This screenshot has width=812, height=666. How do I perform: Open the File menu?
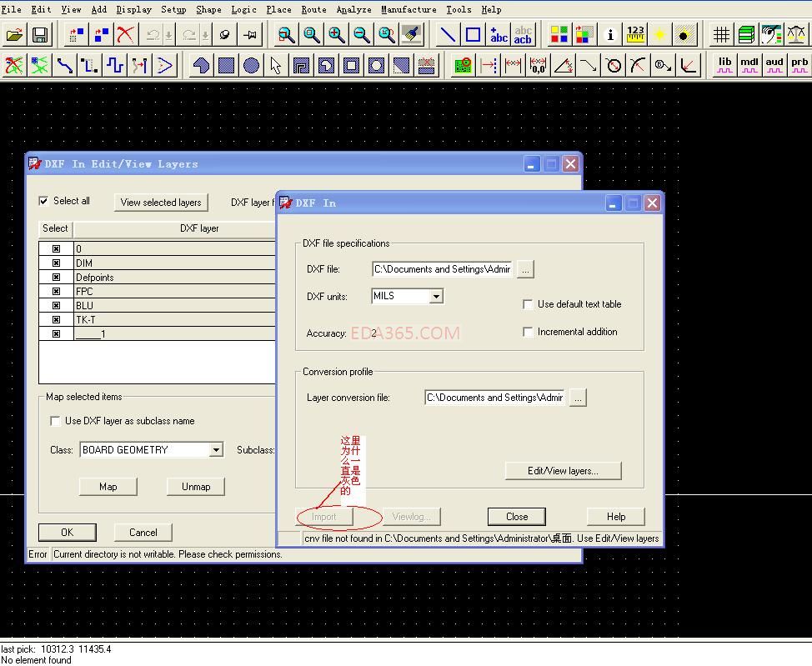pos(11,9)
